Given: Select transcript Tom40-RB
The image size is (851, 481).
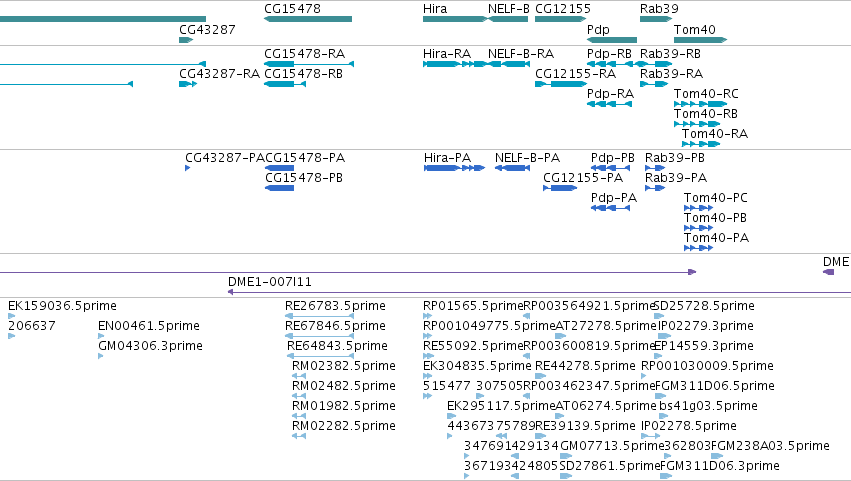Looking at the screenshot, I should (x=697, y=124).
